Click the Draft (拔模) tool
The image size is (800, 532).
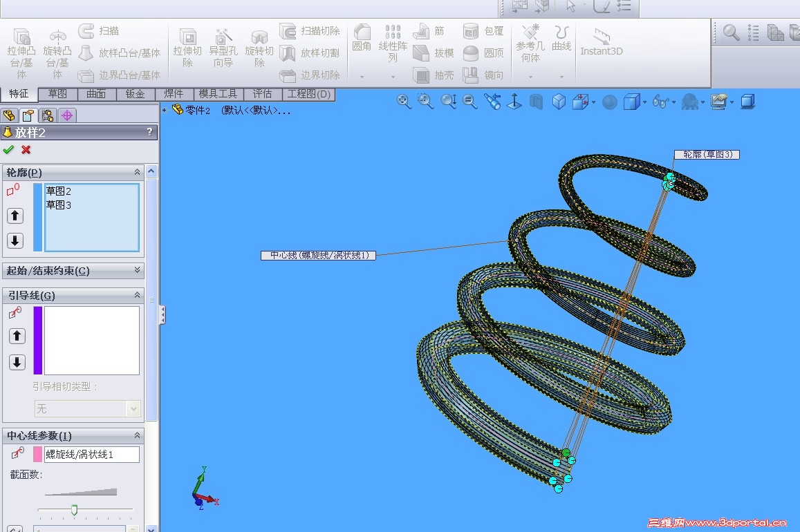pos(433,53)
